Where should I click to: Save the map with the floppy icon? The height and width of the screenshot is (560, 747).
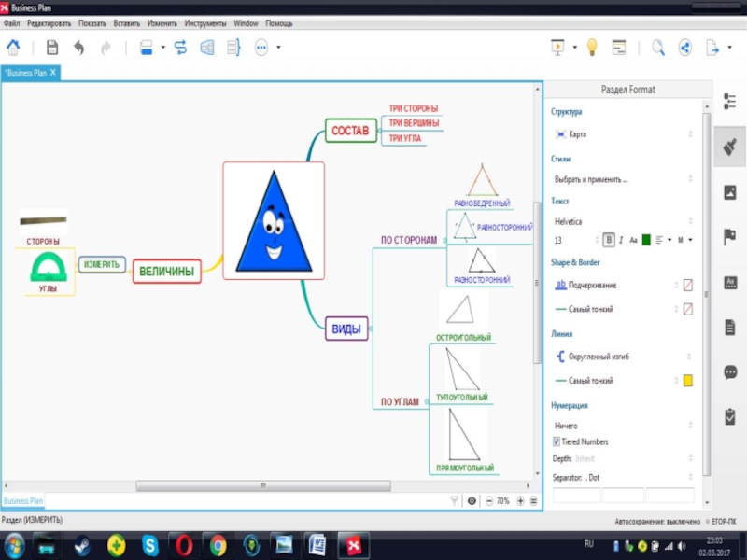52,48
